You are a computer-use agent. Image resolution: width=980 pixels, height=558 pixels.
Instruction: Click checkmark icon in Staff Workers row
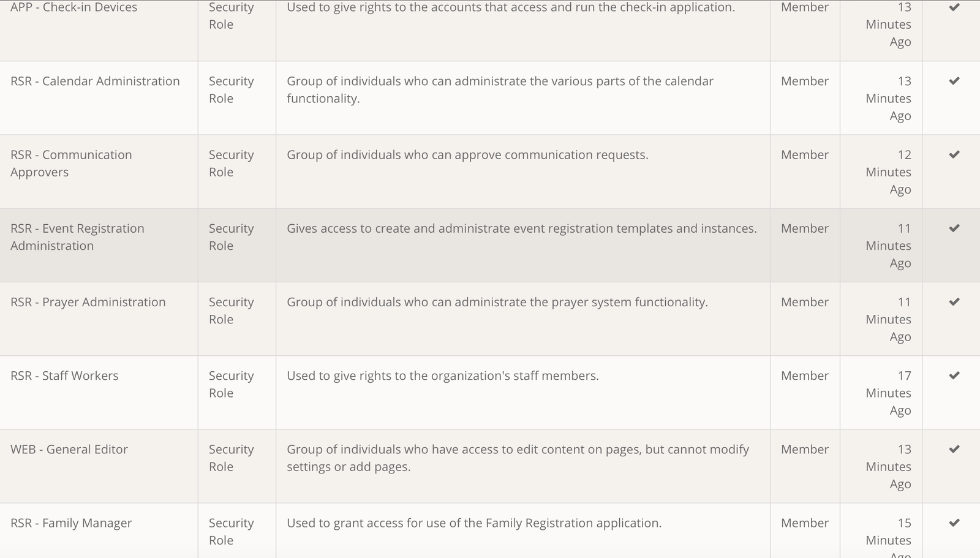(954, 375)
